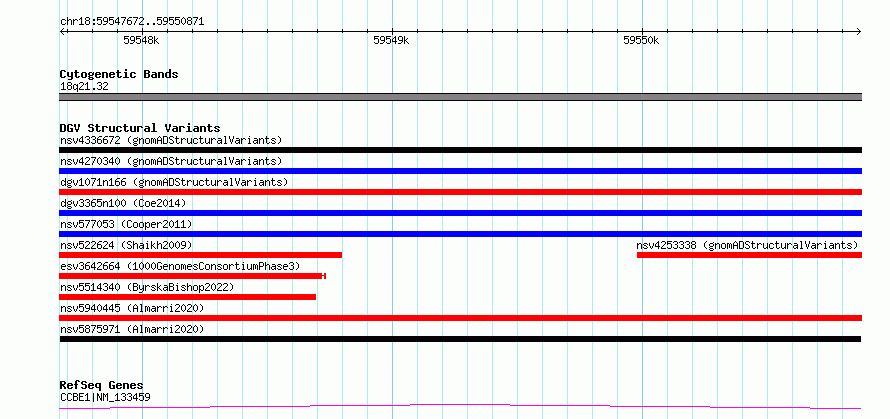The height and width of the screenshot is (419, 890).
Task: Click the nsv5875971 (Almarri2020) label
Action: [132, 329]
